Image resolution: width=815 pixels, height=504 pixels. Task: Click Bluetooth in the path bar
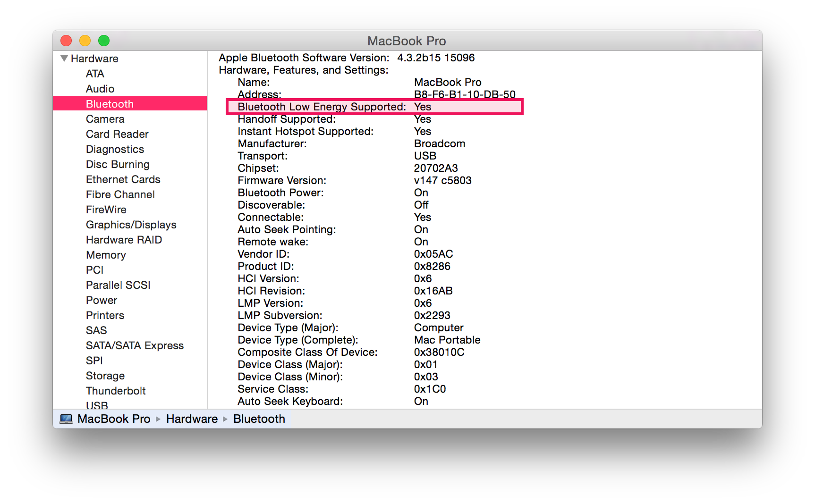[259, 419]
